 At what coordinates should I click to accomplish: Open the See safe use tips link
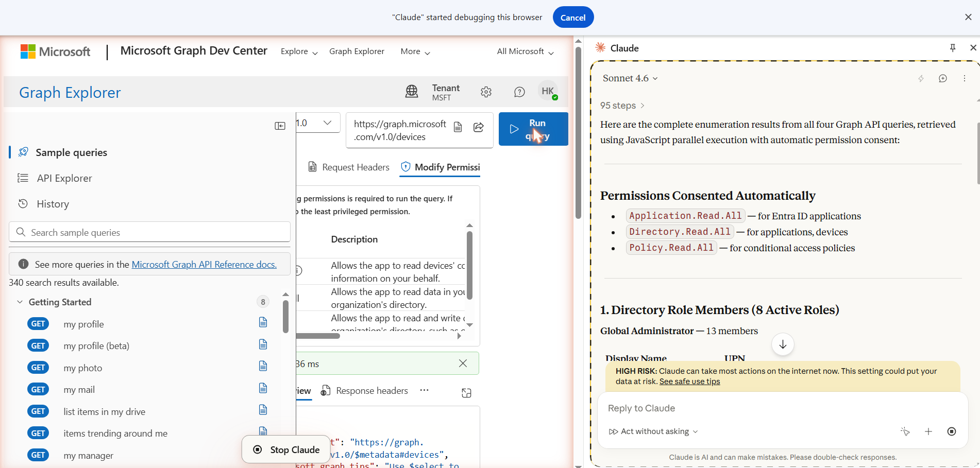click(x=689, y=382)
